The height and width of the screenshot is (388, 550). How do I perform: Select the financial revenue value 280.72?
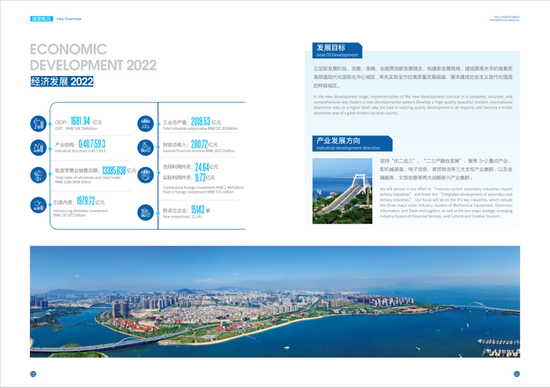tap(200, 144)
